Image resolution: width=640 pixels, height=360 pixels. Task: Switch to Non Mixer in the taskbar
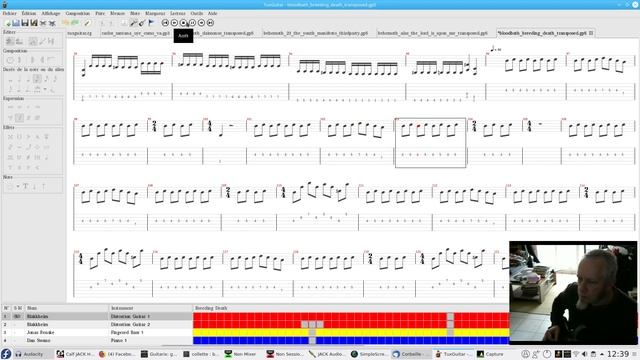pos(241,354)
